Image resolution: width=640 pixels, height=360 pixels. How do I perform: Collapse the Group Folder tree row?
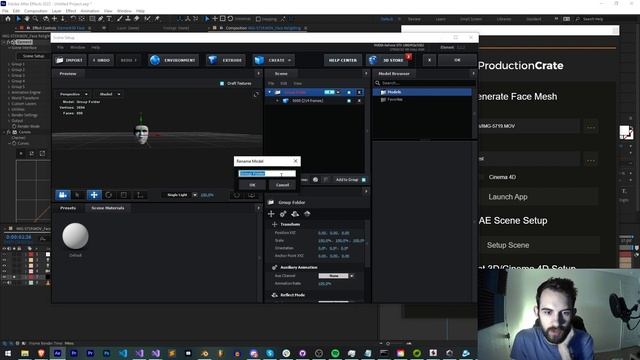pos(269,92)
